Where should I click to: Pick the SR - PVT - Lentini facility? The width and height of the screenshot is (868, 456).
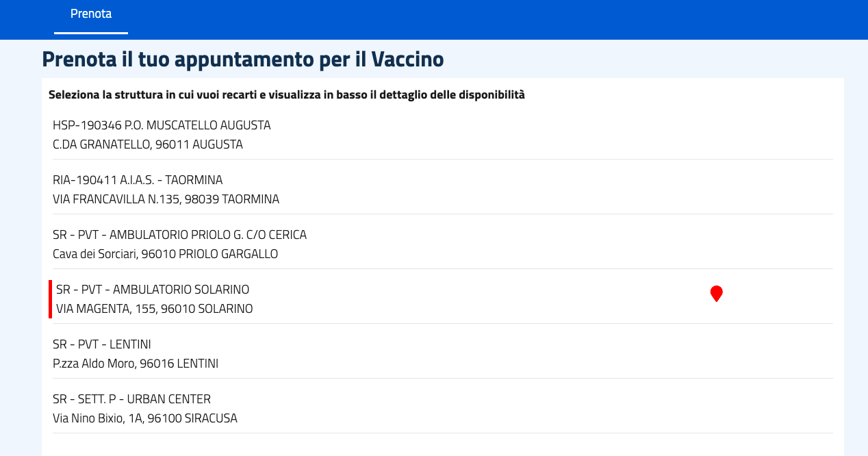pyautogui.click(x=101, y=344)
